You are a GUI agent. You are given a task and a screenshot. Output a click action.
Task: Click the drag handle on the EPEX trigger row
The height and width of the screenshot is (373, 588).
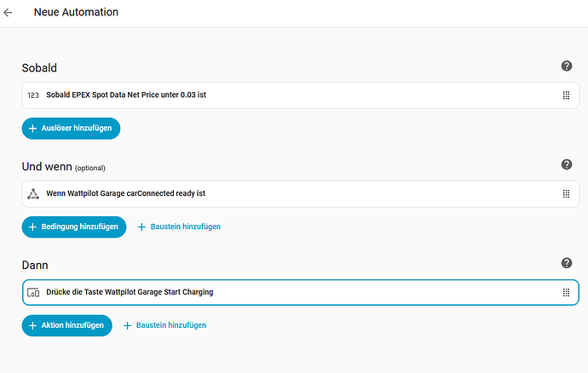point(566,95)
